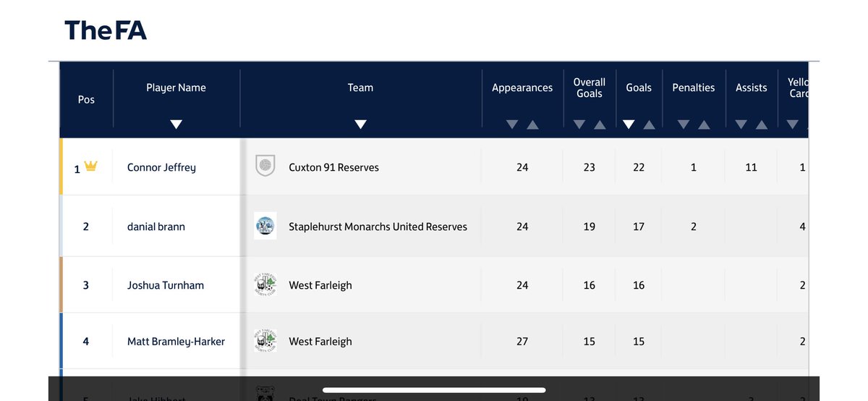Sort Assists column ascending

coord(762,124)
